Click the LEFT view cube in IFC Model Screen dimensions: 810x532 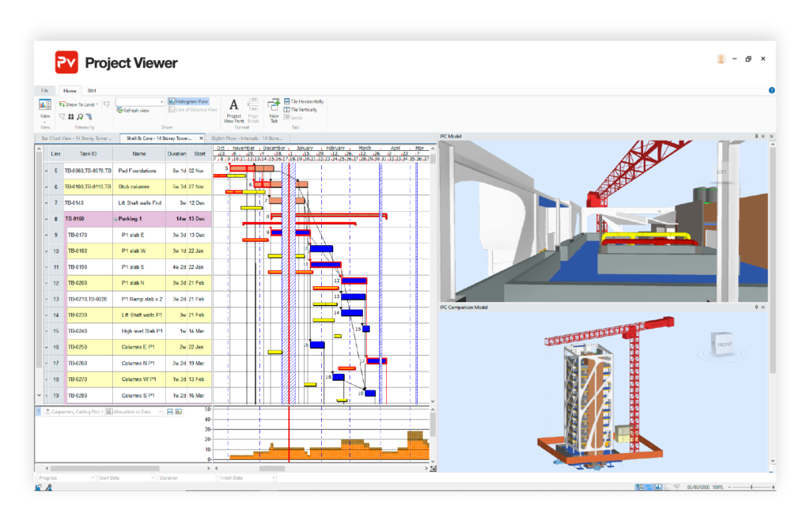tap(721, 172)
